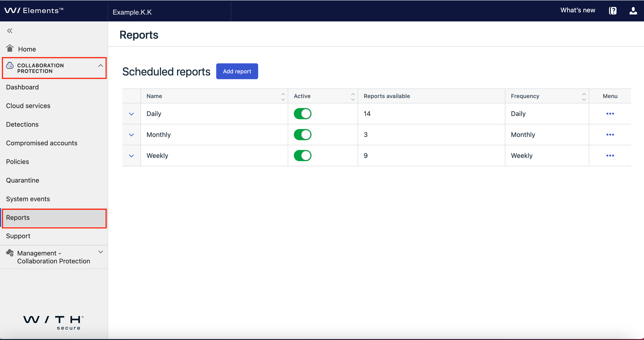Viewport: 644px width, 340px height.
Task: Click the WithSecure Elements logo
Action: (x=34, y=10)
